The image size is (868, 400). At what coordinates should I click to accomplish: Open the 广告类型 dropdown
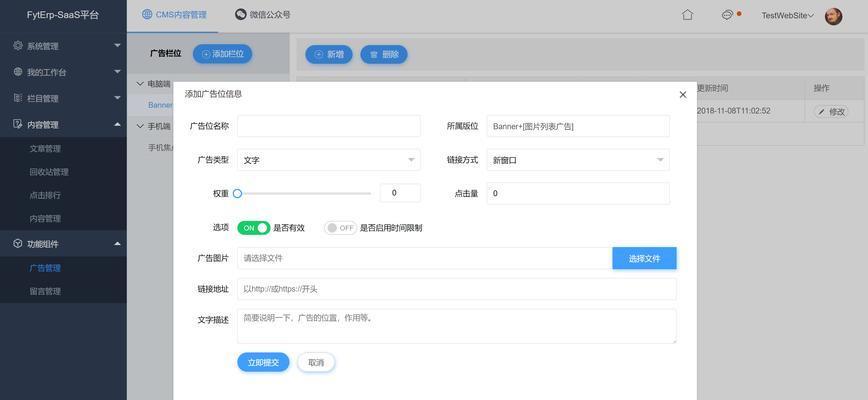coord(329,160)
